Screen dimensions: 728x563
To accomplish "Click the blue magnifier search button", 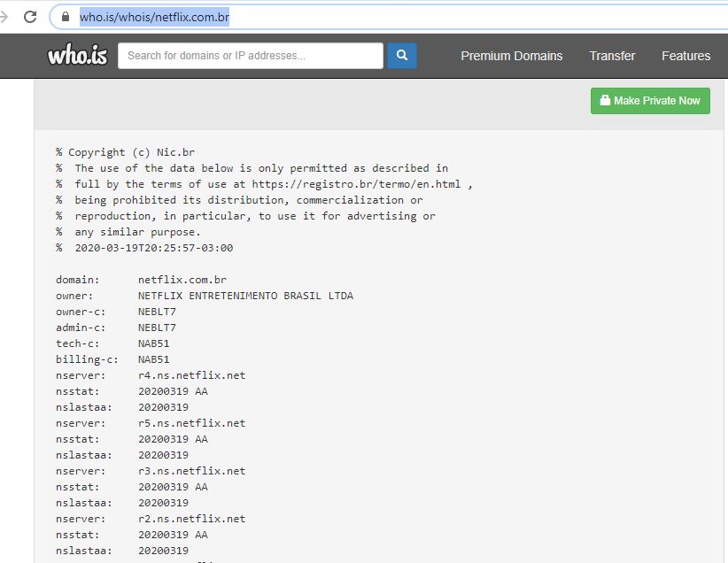I will click(402, 56).
